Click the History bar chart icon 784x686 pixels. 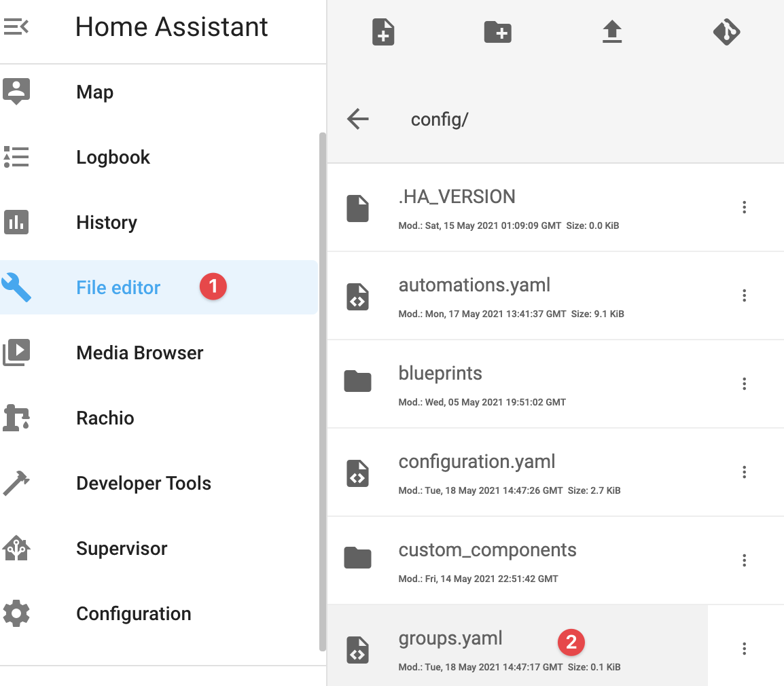pos(16,222)
